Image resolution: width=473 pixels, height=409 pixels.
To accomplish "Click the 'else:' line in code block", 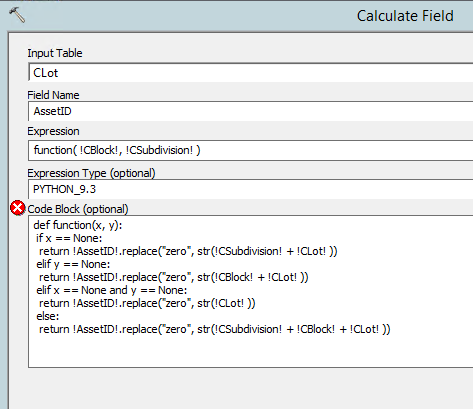I will [48, 316].
